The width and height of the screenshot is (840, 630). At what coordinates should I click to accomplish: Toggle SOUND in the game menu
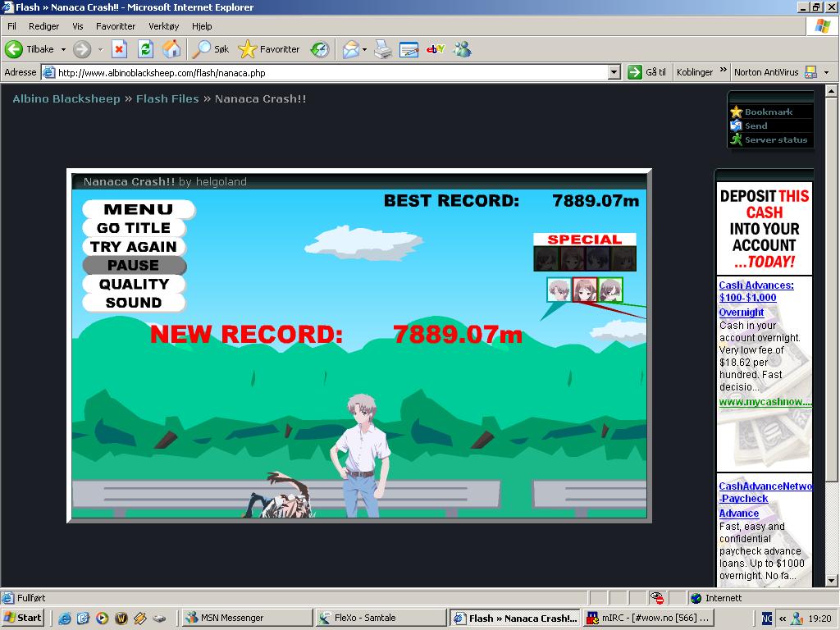[x=134, y=303]
